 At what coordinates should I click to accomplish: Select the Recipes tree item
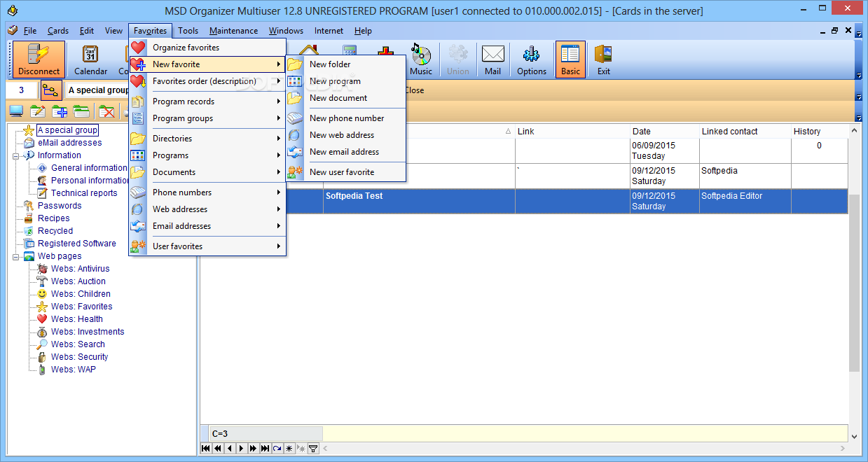pos(54,218)
